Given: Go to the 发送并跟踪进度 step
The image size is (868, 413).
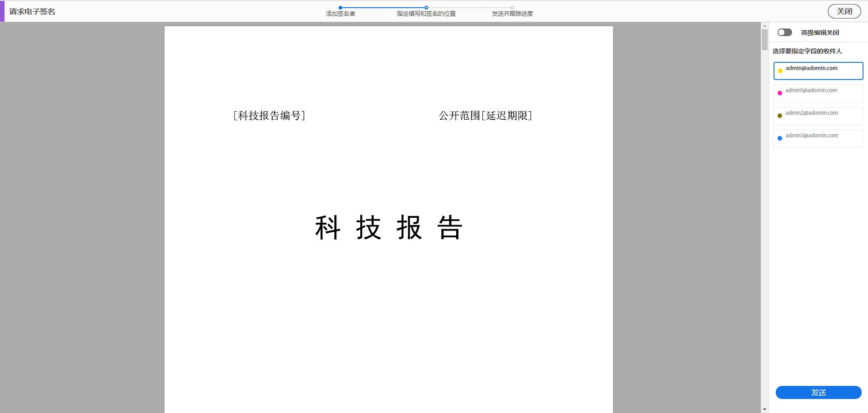Looking at the screenshot, I should click(x=512, y=11).
